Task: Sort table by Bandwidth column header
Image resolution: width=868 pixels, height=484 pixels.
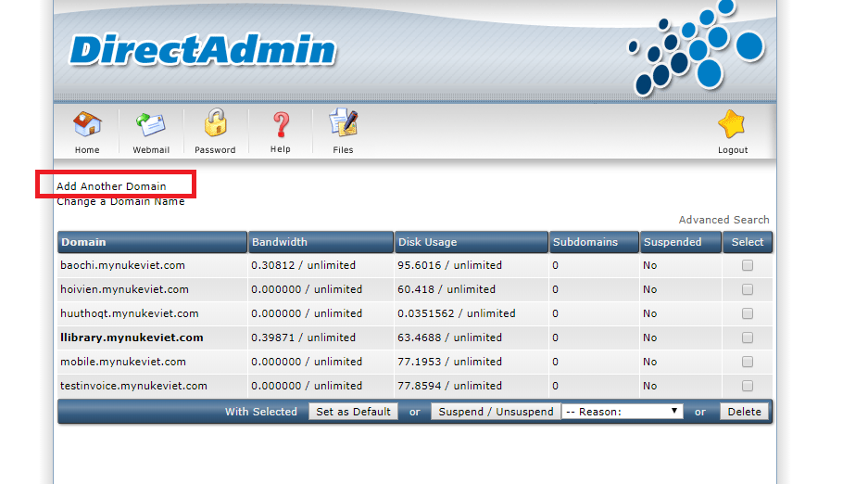Action: [x=279, y=242]
